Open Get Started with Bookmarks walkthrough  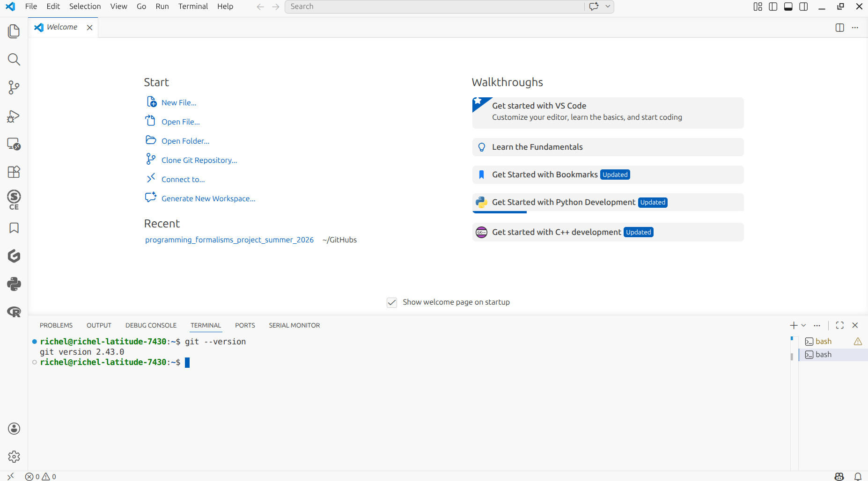608,175
